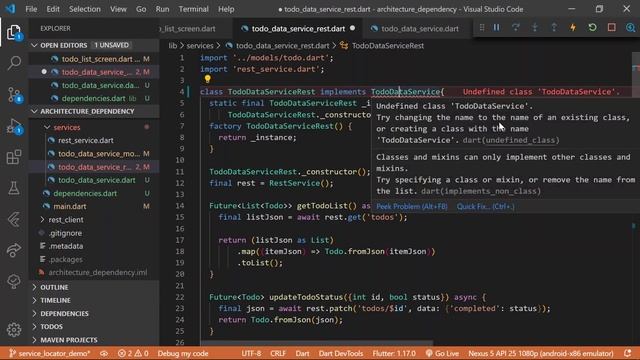Open dependencies.dart in explorer tree
Image resolution: width=640 pixels, height=360 pixels.
(85, 193)
